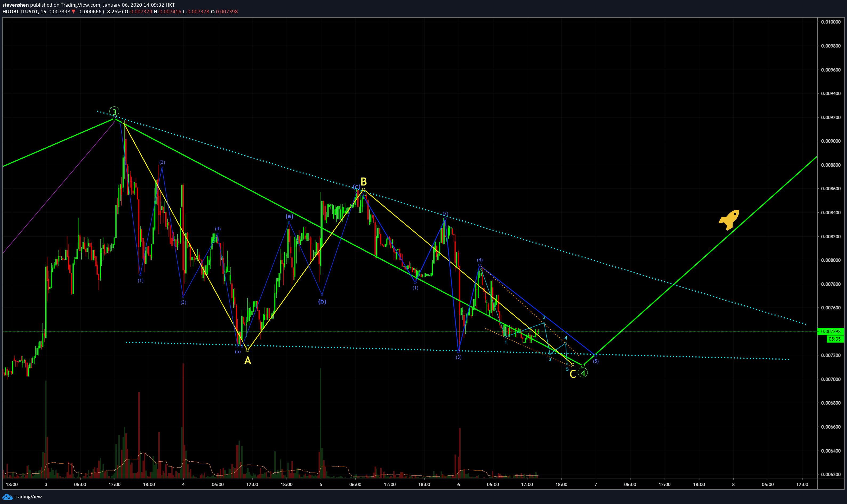The height and width of the screenshot is (504, 847).
Task: Click price axis label 0.007600
Action: [831, 308]
